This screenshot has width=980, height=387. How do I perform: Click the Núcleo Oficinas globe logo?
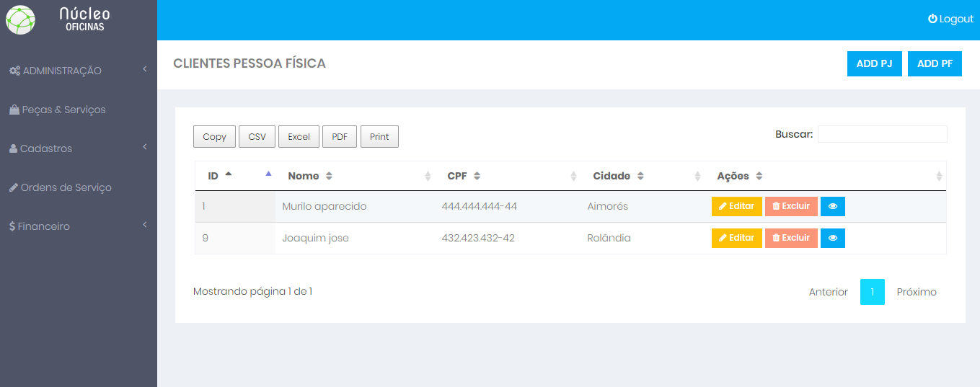coord(20,20)
